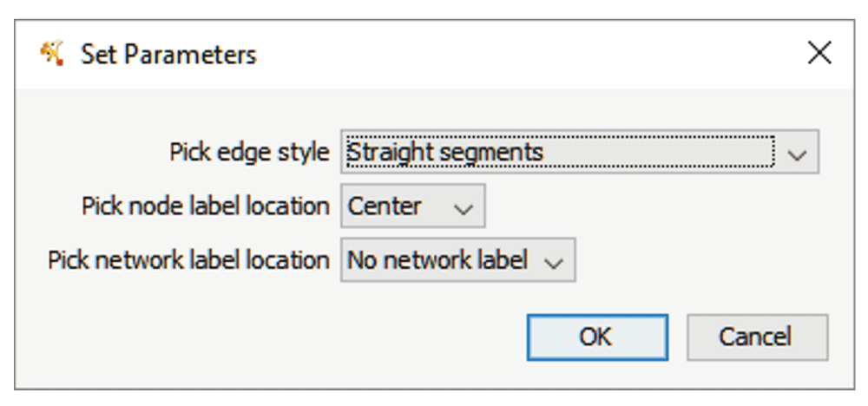
Task: Click the Pick edge style label
Action: (x=250, y=152)
